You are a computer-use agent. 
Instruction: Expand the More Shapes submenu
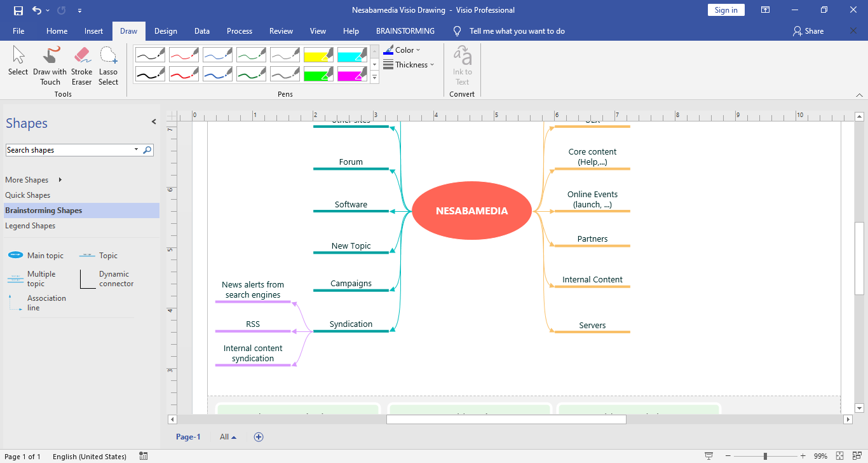33,180
